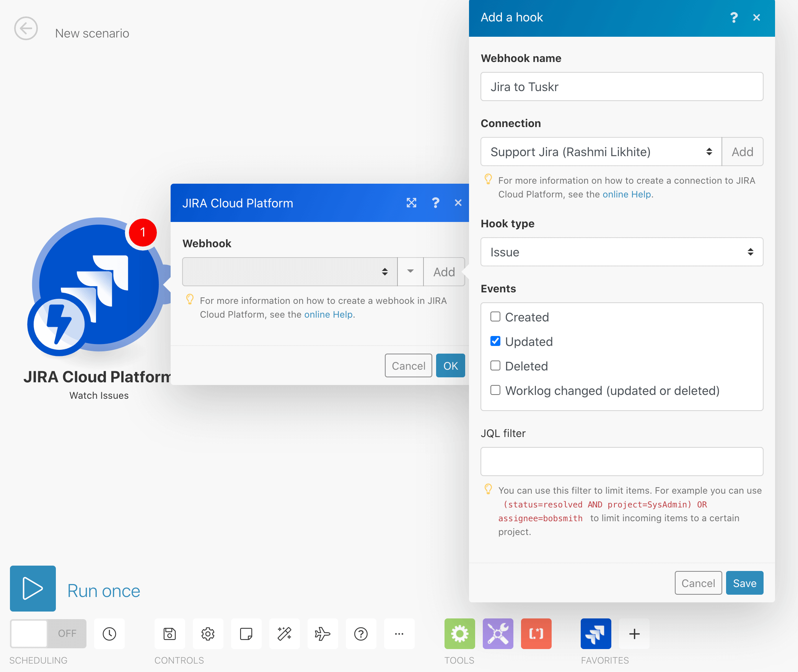
Task: Open the JIRA Cloud Platform module circle
Action: (x=99, y=284)
